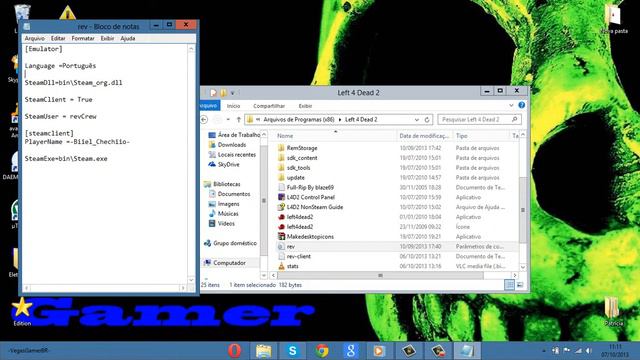Select Downloads in navigation pane
Image resolution: width=640 pixels, height=360 pixels.
pyautogui.click(x=227, y=145)
